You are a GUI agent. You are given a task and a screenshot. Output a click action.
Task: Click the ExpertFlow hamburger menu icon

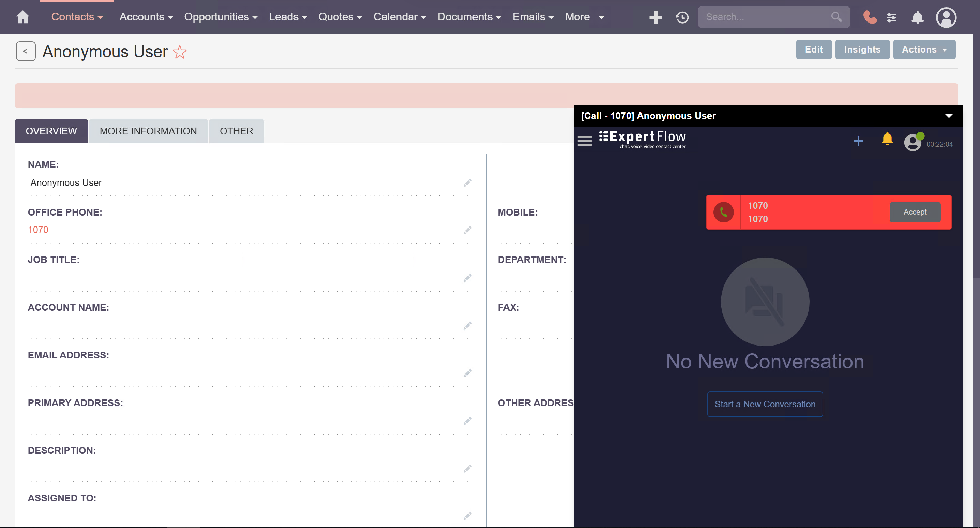tap(585, 141)
